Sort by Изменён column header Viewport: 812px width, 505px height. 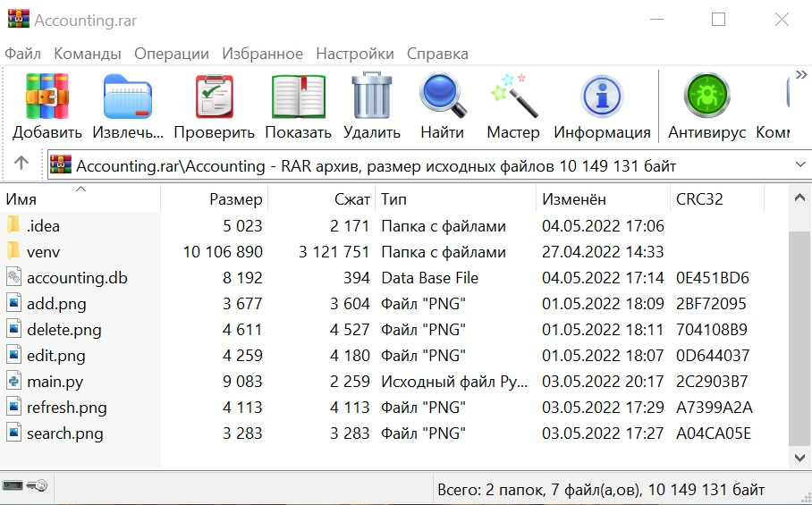(573, 199)
